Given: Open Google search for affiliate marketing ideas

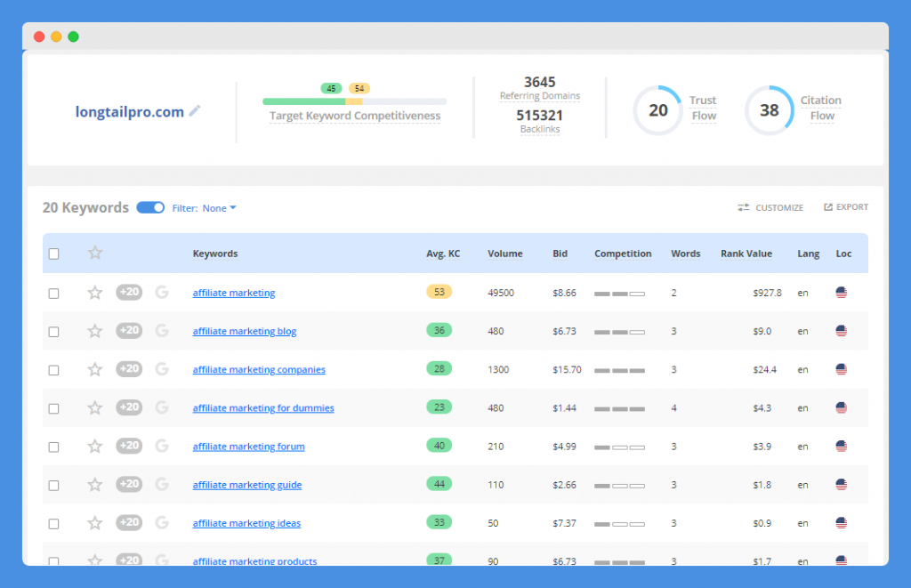Looking at the screenshot, I should tap(162, 522).
